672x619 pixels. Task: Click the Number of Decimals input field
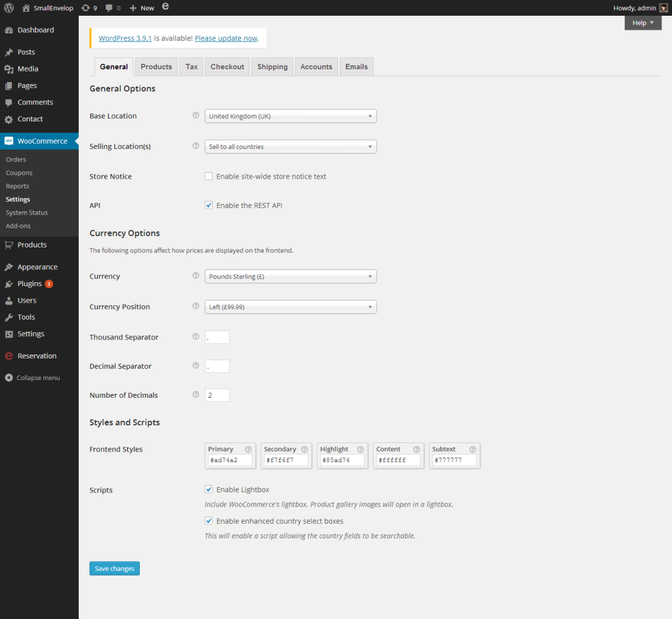click(x=217, y=395)
